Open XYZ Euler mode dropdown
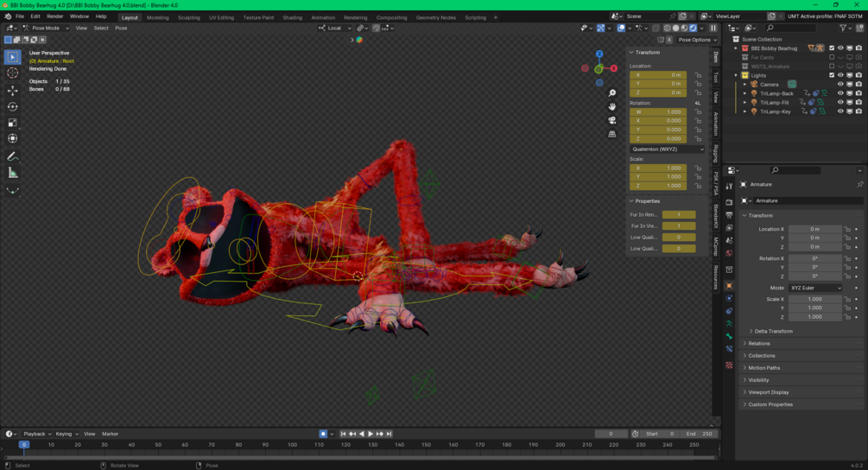 815,288
